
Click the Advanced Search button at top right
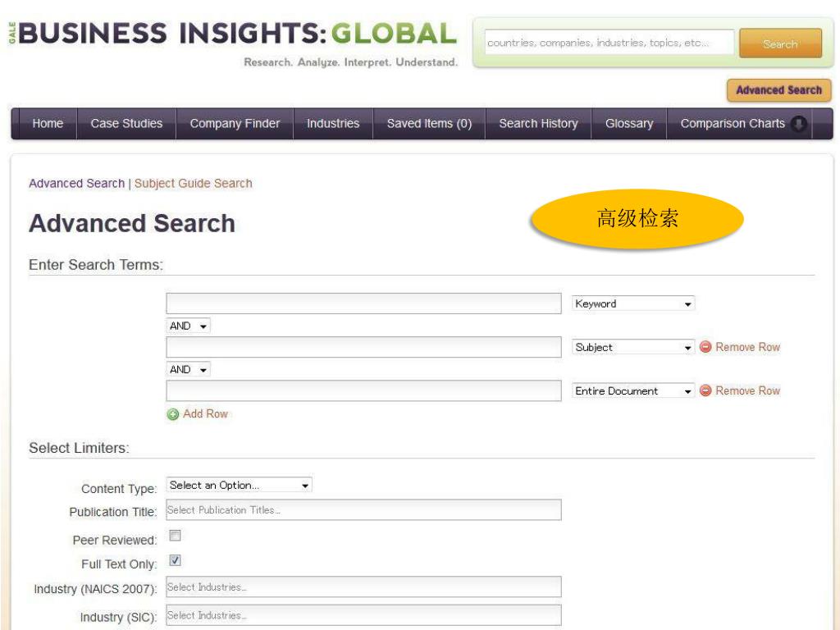point(779,90)
